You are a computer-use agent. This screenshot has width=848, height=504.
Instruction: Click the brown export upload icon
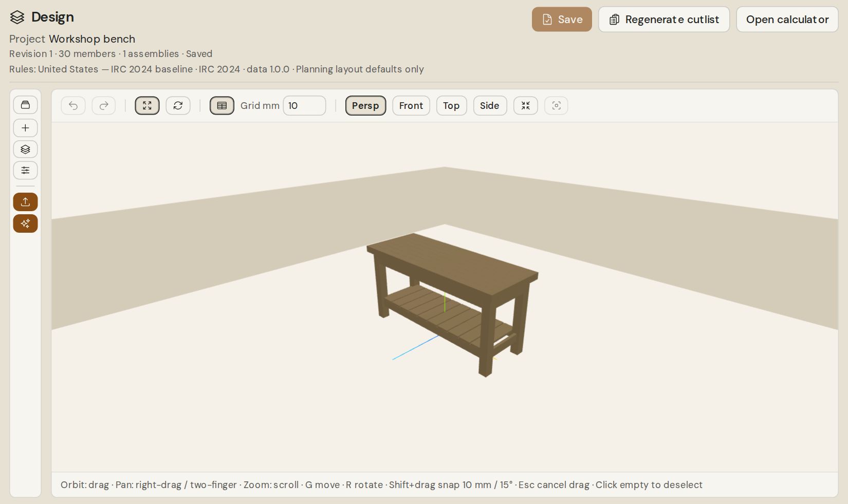[25, 202]
